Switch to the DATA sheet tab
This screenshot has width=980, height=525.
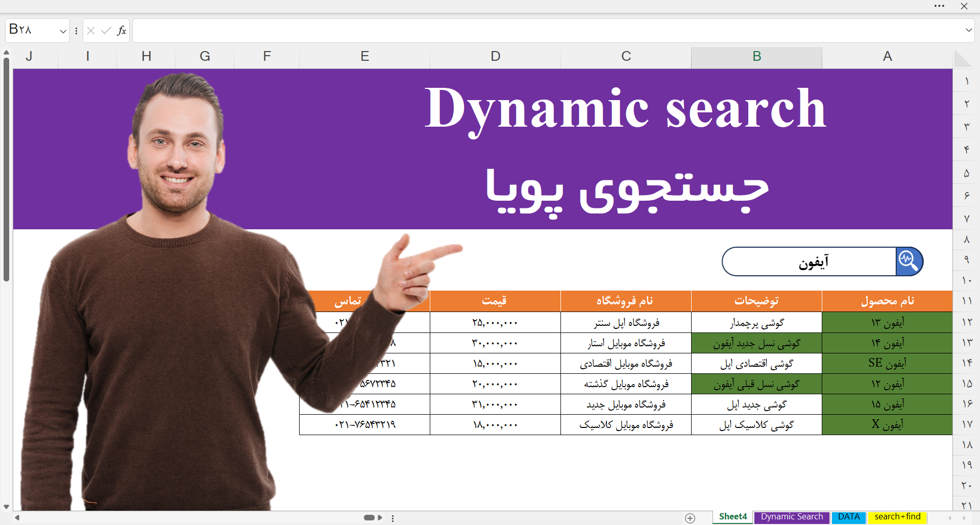849,517
